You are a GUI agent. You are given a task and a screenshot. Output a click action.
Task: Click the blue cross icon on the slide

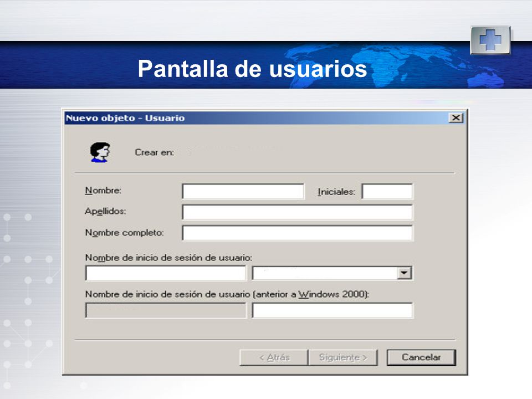[490, 40]
